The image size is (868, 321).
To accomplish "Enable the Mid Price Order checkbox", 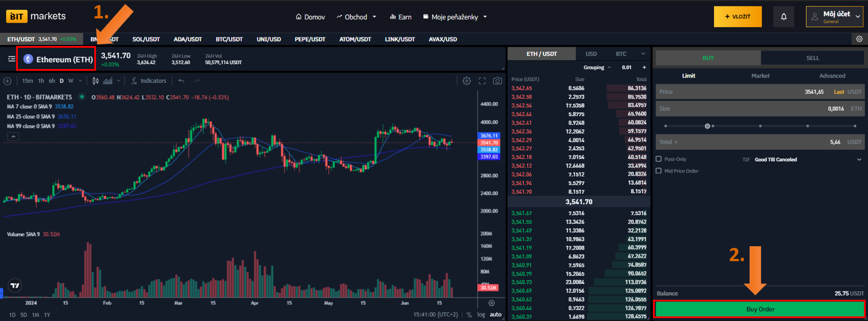I will tap(659, 171).
